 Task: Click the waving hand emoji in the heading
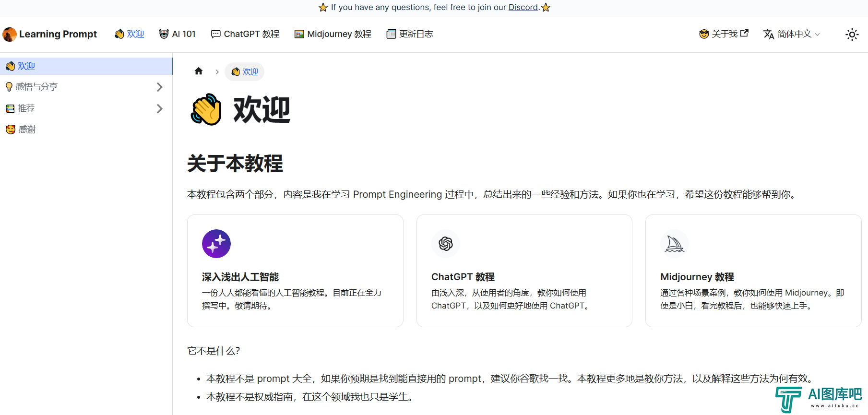tap(206, 109)
